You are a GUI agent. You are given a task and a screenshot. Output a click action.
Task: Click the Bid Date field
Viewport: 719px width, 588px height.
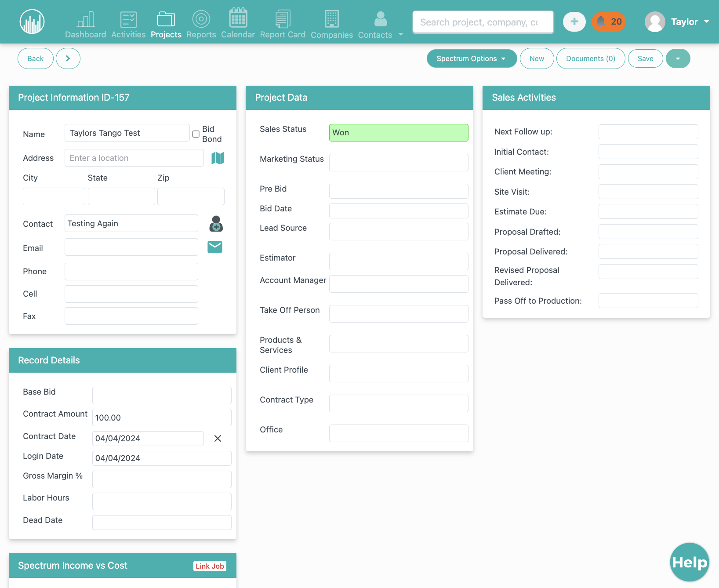399,211
